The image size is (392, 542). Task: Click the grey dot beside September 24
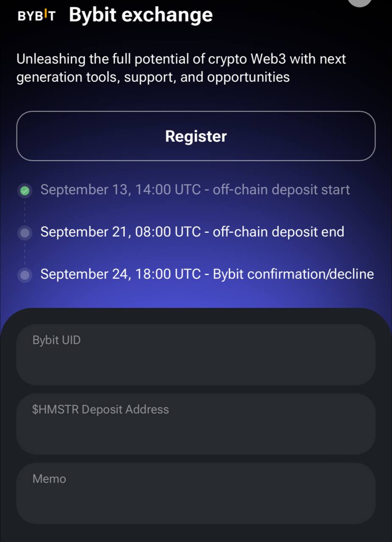25,275
